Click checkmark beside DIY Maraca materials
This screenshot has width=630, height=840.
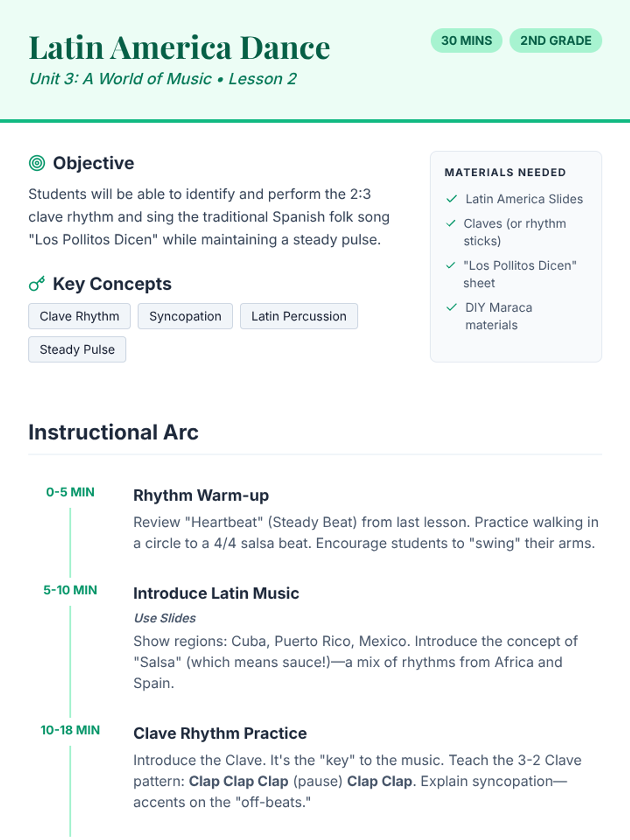point(451,307)
